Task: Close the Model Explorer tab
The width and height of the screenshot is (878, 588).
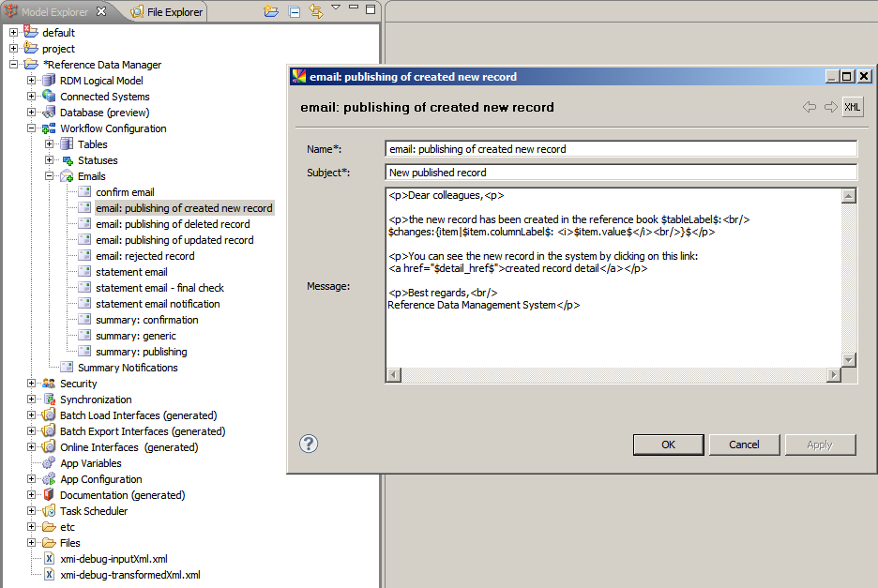Action: pyautogui.click(x=101, y=11)
